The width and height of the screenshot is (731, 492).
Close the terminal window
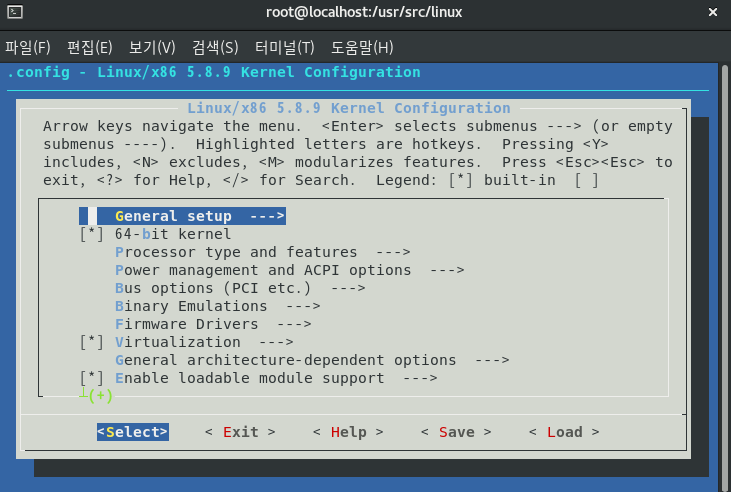click(x=713, y=12)
